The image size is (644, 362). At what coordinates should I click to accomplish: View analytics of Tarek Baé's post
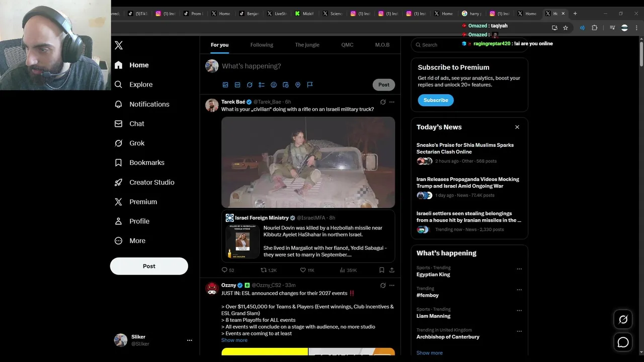pyautogui.click(x=348, y=270)
